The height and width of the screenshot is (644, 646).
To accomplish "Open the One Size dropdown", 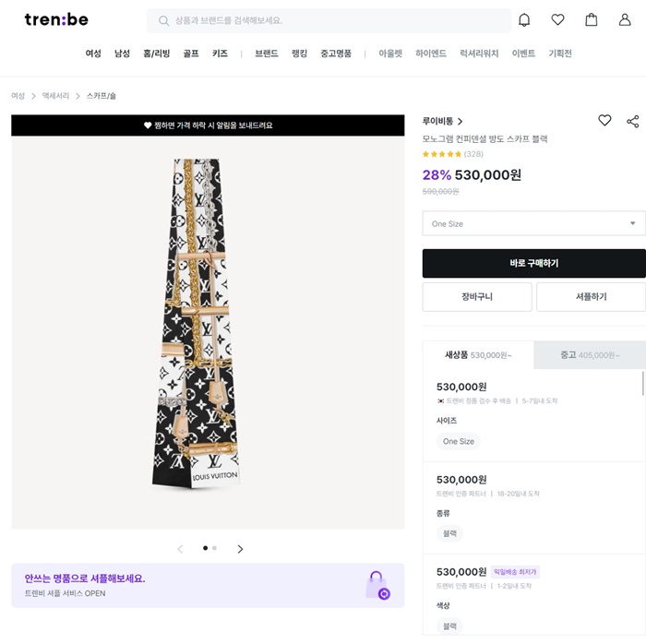I will click(x=533, y=223).
